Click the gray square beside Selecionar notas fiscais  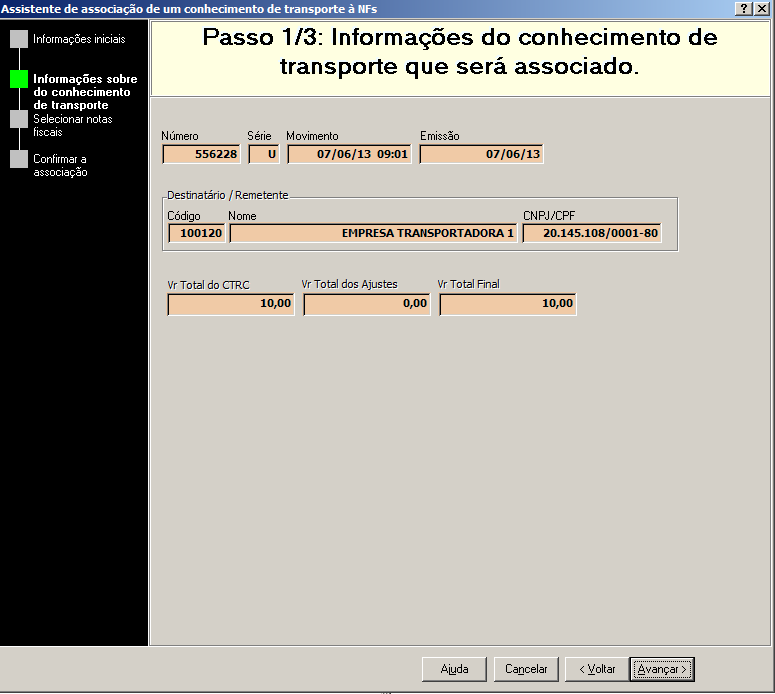[19, 119]
